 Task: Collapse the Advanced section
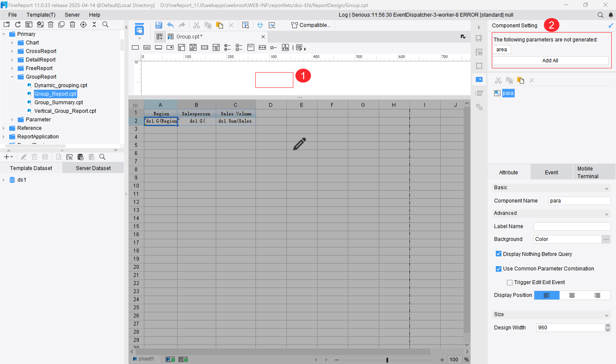[x=606, y=214]
